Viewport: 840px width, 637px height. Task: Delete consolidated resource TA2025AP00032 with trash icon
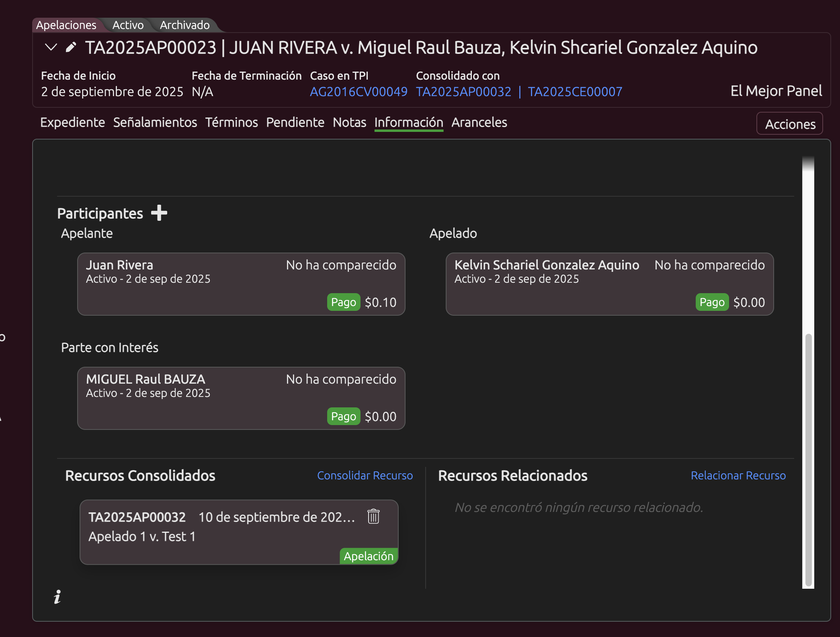[373, 516]
